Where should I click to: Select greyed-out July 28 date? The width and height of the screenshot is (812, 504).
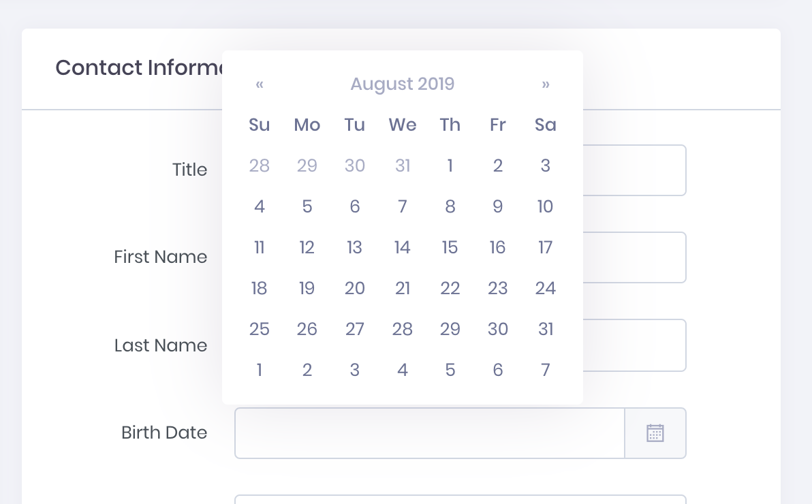click(260, 166)
